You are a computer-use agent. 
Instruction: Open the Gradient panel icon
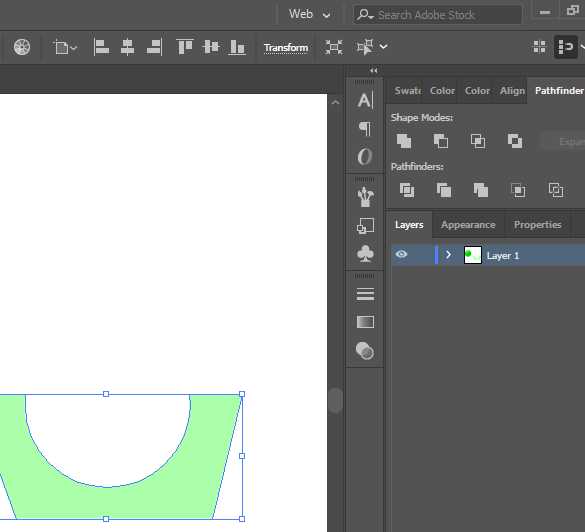[365, 322]
